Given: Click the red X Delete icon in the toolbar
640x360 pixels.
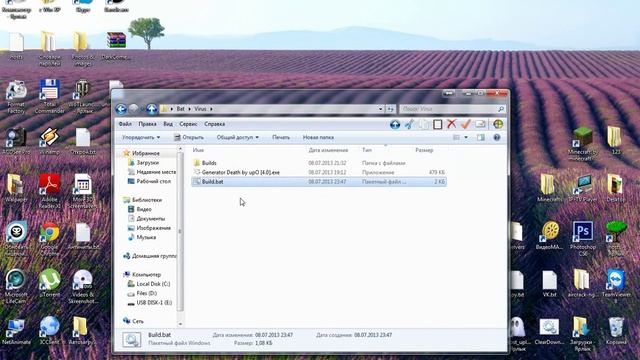Looking at the screenshot, I should tap(451, 124).
